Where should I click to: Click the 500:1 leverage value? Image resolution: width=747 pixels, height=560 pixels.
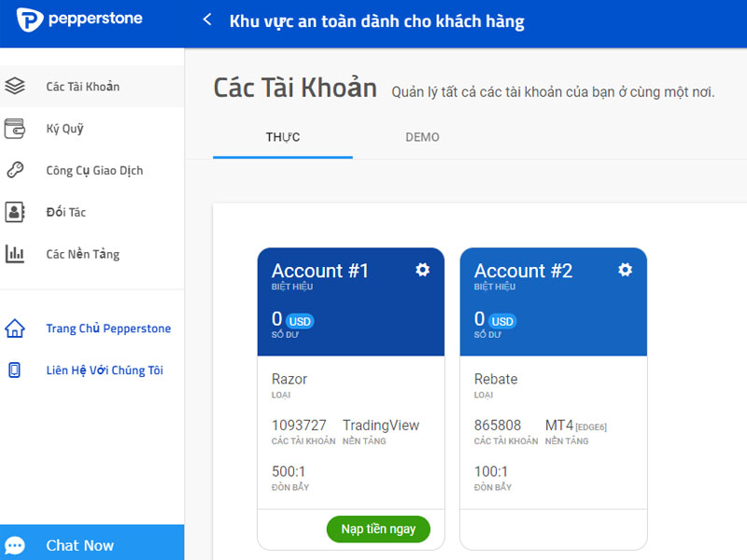pos(289,471)
